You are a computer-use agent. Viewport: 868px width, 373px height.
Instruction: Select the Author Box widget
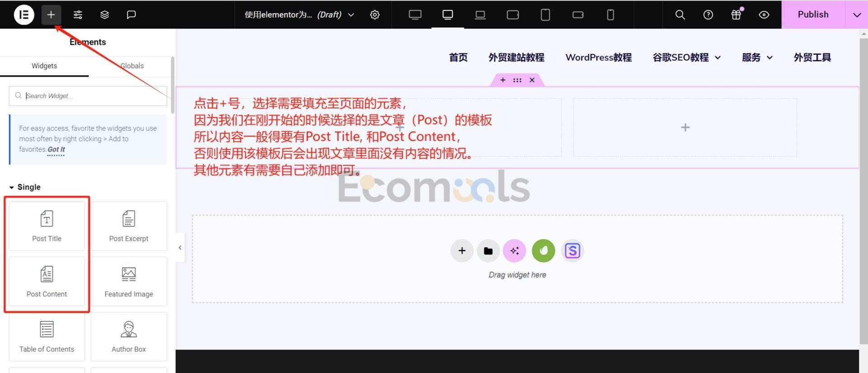click(x=129, y=336)
